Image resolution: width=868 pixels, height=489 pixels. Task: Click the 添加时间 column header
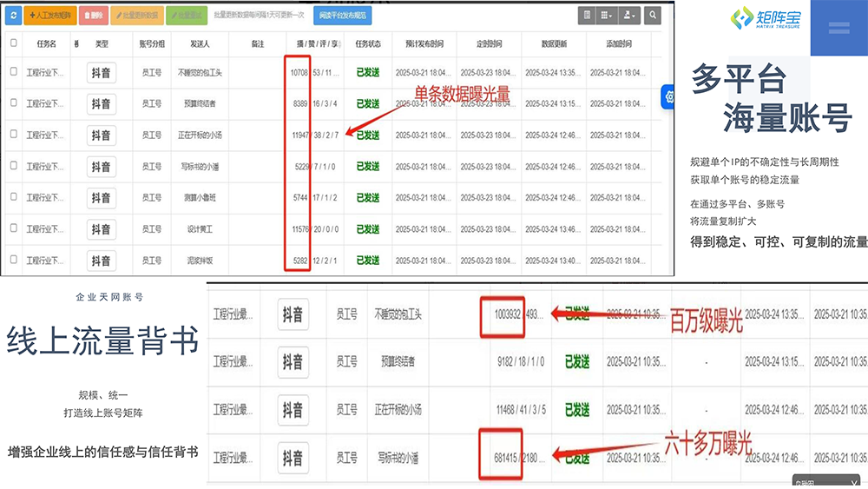pos(619,43)
